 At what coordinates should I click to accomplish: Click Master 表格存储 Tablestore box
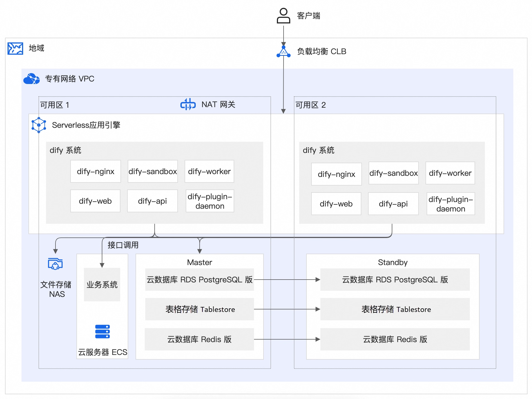click(200, 309)
